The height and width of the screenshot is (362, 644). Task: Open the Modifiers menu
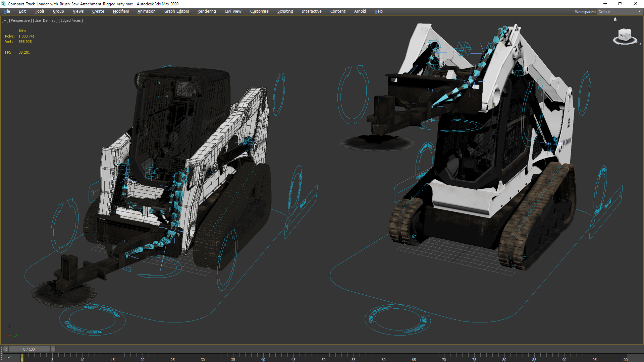(x=121, y=11)
